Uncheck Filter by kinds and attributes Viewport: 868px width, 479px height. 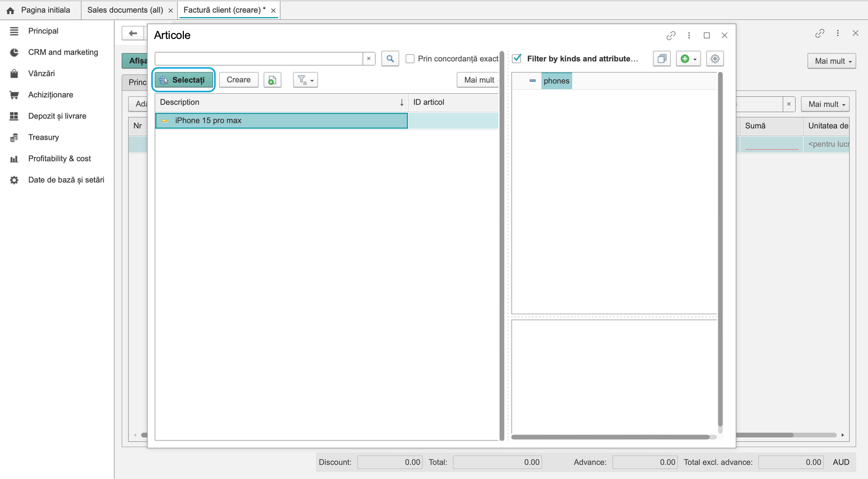click(x=517, y=58)
